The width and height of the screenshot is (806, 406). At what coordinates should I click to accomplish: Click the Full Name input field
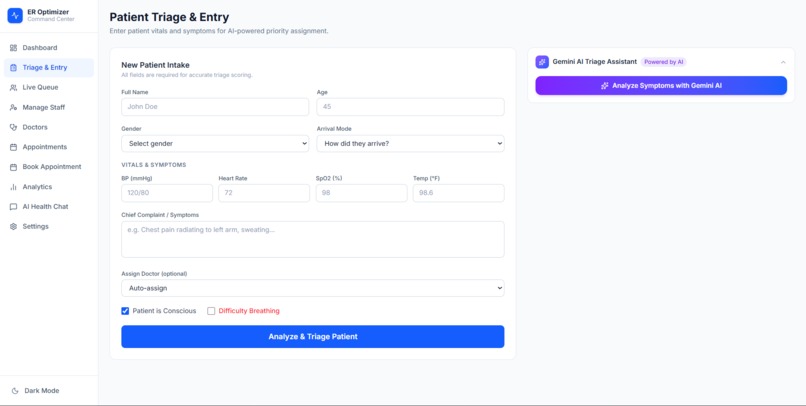(215, 107)
